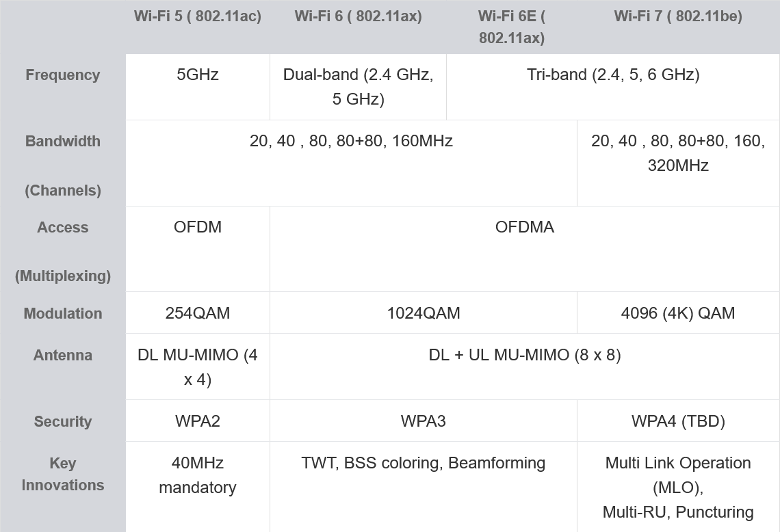Click the TWT, BSS coloring, Beamforming cell
Screen dimensions: 780x532
coord(424,463)
